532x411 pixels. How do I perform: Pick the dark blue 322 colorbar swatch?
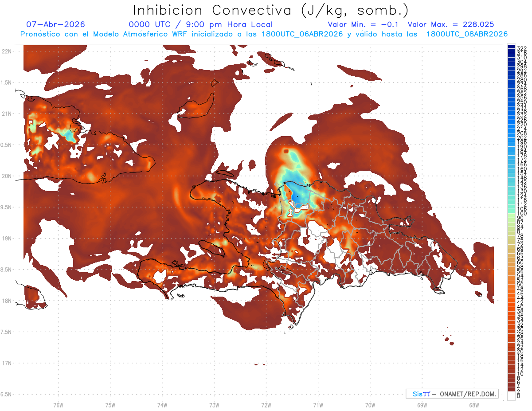pos(511,47)
